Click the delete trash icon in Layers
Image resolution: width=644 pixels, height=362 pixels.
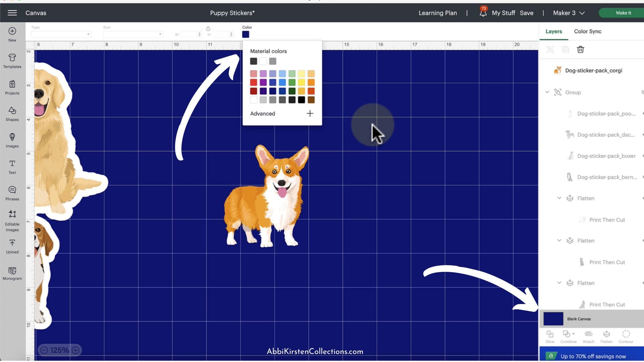580,50
